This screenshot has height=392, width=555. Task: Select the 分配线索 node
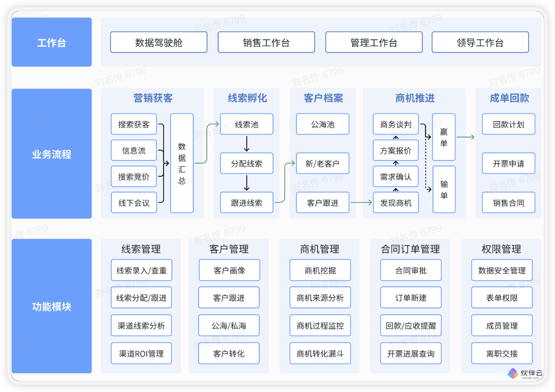pyautogui.click(x=247, y=163)
